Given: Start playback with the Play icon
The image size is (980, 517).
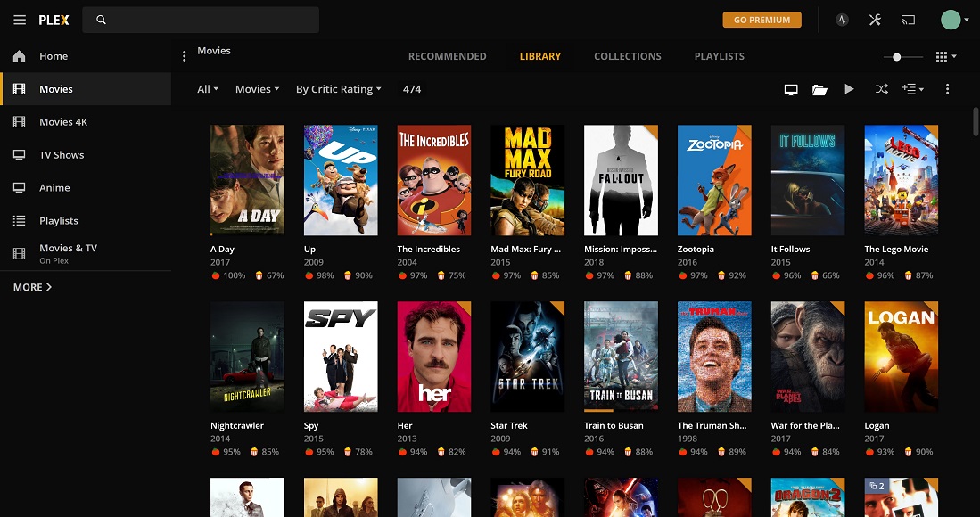Looking at the screenshot, I should click(x=849, y=89).
